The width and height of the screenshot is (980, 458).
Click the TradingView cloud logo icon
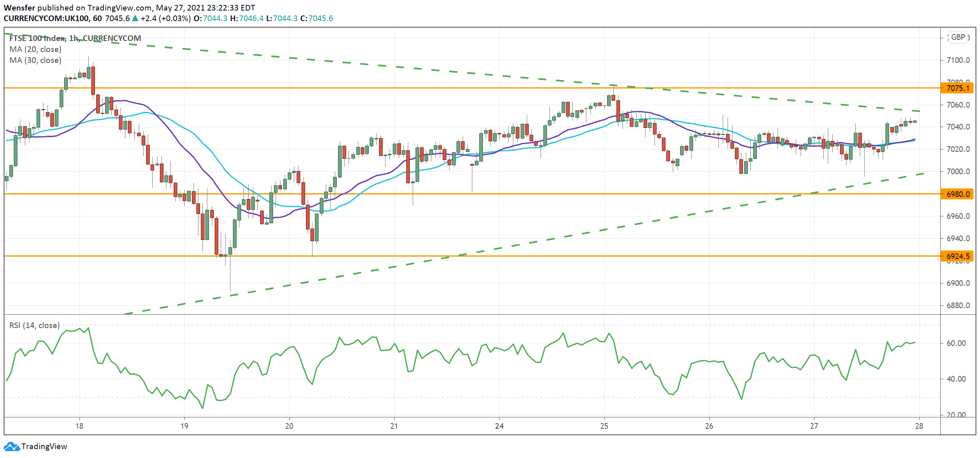click(11, 446)
